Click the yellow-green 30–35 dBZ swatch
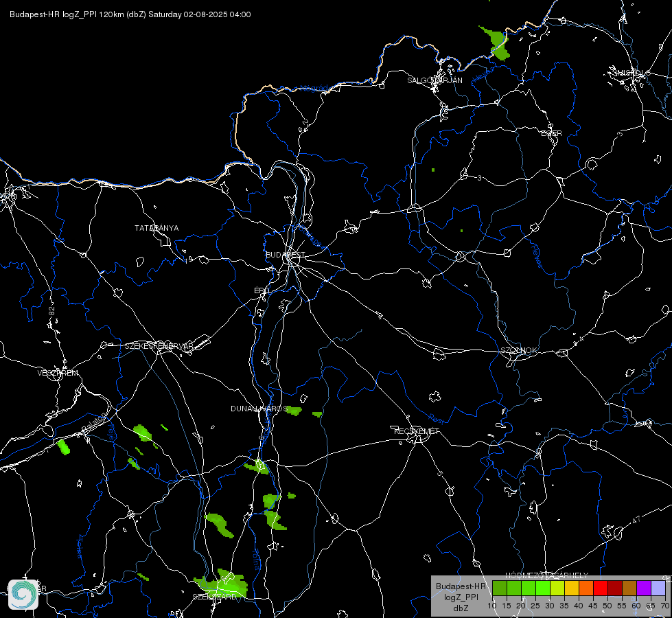 [x=557, y=588]
